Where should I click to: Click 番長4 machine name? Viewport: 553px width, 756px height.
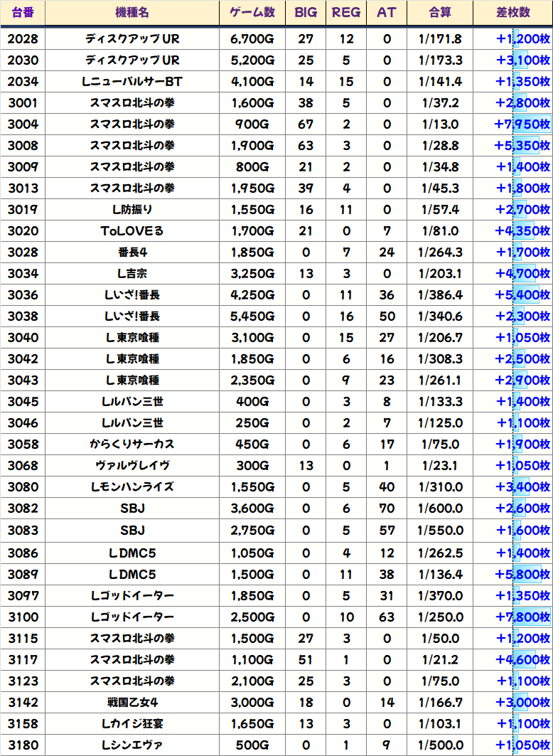click(132, 252)
